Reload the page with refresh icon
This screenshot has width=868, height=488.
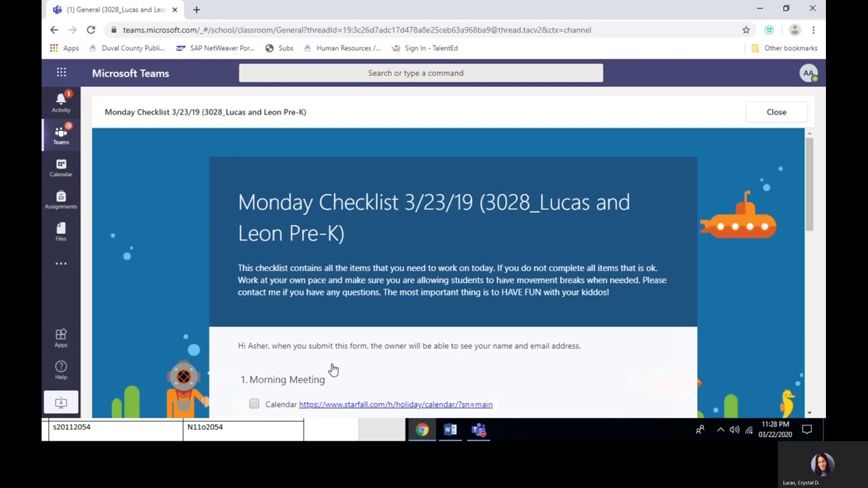pyautogui.click(x=91, y=30)
